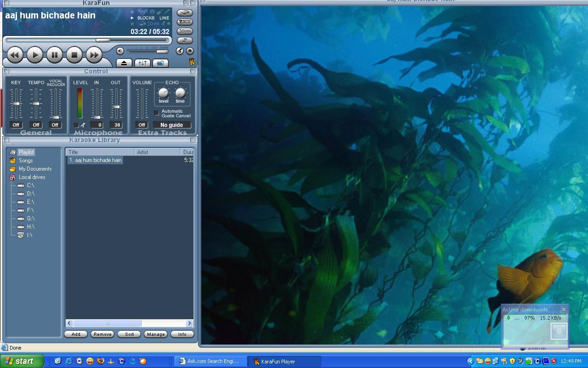Select Songs in the library tree
Viewport: 588px width, 368px height.
(26, 161)
